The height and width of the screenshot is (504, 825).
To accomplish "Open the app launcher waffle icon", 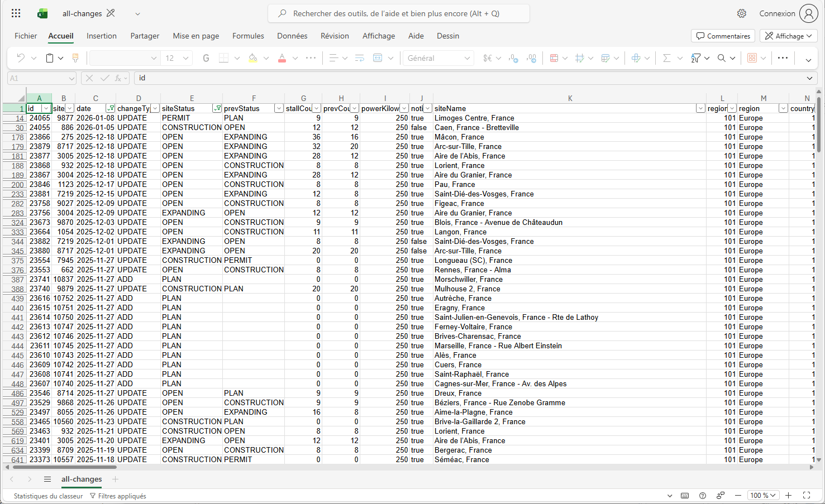I will 16,13.
